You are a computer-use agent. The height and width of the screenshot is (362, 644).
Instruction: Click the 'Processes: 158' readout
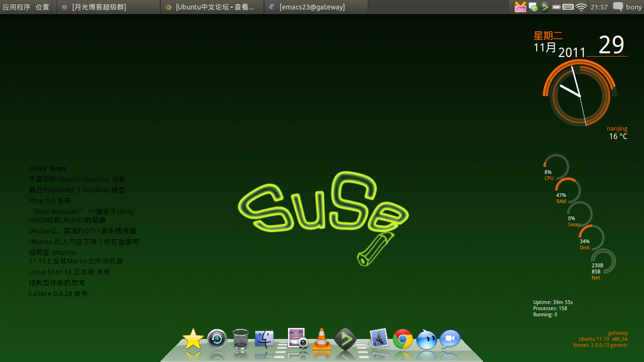(x=550, y=308)
